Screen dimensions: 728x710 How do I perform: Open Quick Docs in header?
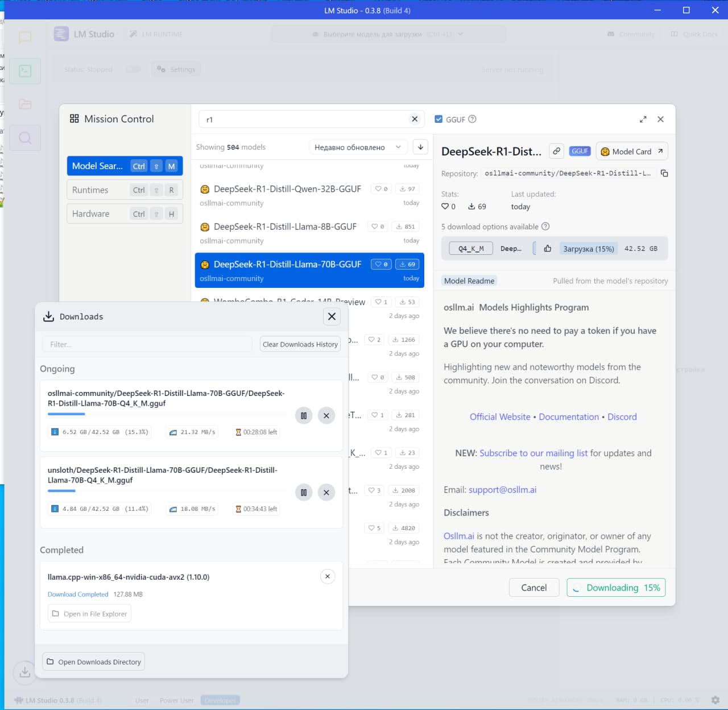click(x=694, y=34)
